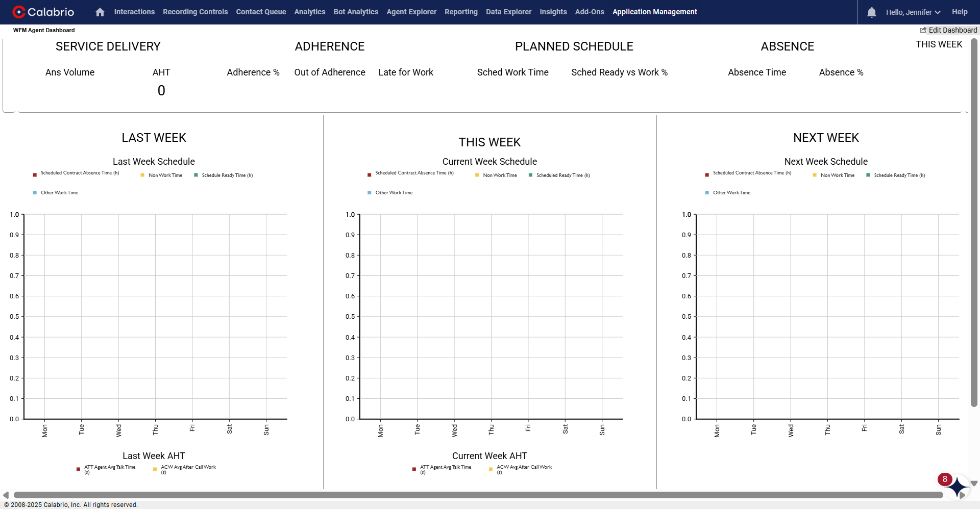
Task: Open the Reporting menu
Action: 461,12
